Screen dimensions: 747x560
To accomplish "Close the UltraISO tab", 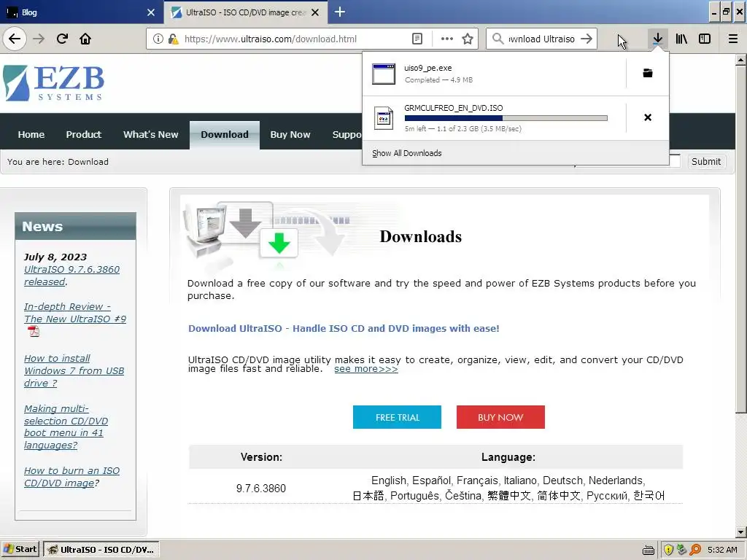I will click(315, 12).
